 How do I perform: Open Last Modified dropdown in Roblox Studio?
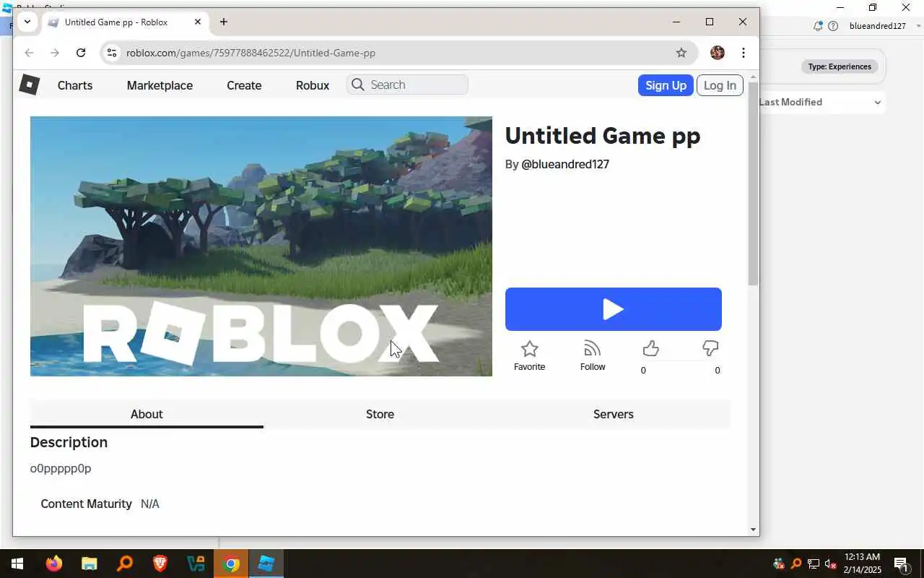[820, 102]
